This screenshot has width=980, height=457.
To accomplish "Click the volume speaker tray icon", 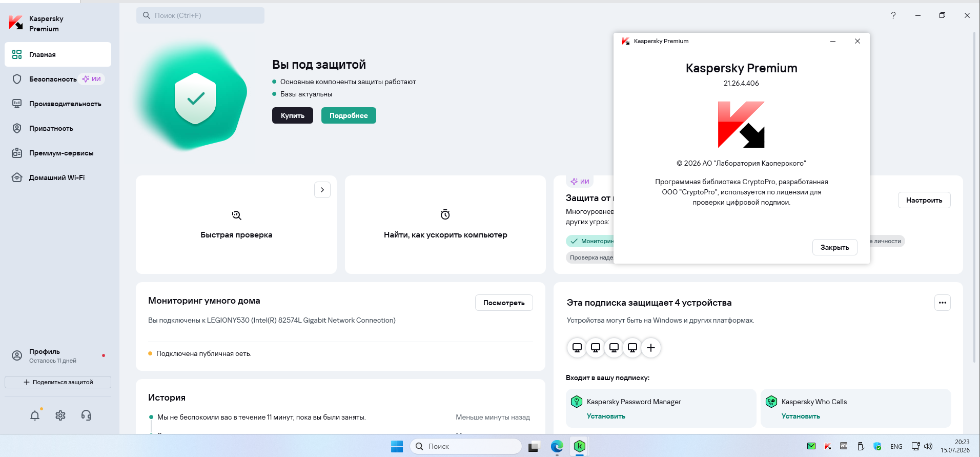I will 928,446.
